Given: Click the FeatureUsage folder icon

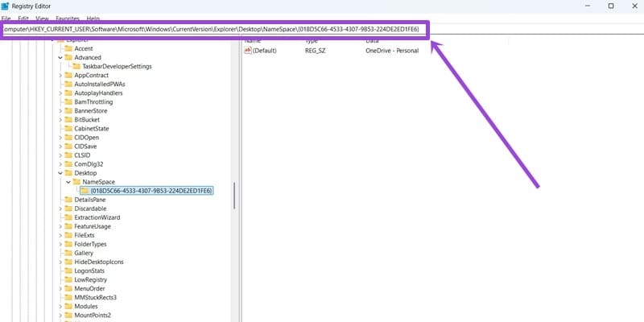Looking at the screenshot, I should point(68,226).
